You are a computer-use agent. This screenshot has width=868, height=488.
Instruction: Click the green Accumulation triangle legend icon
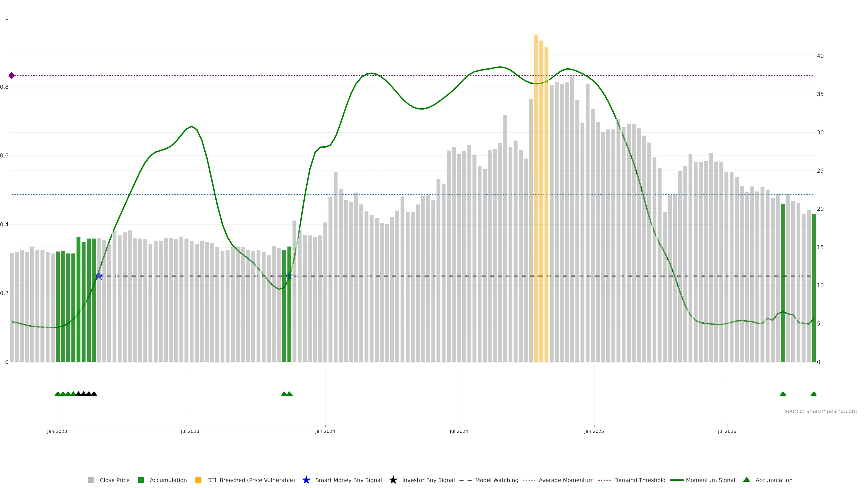point(746,480)
